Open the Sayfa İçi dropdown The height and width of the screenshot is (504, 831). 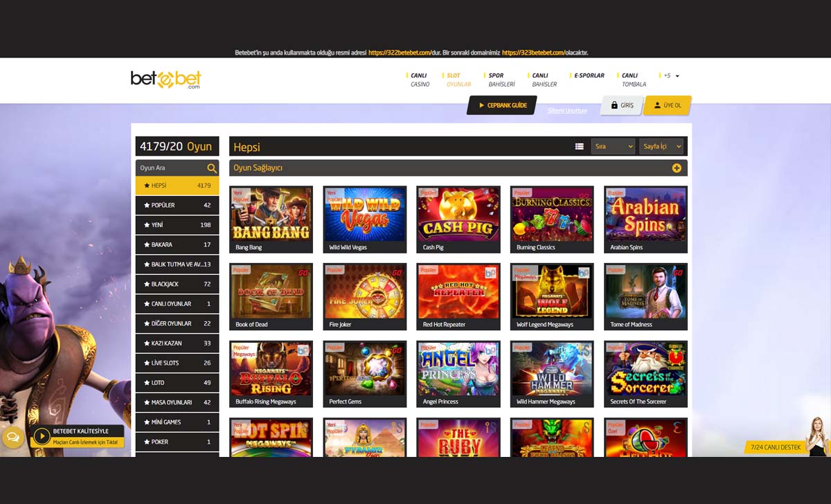[x=661, y=146]
